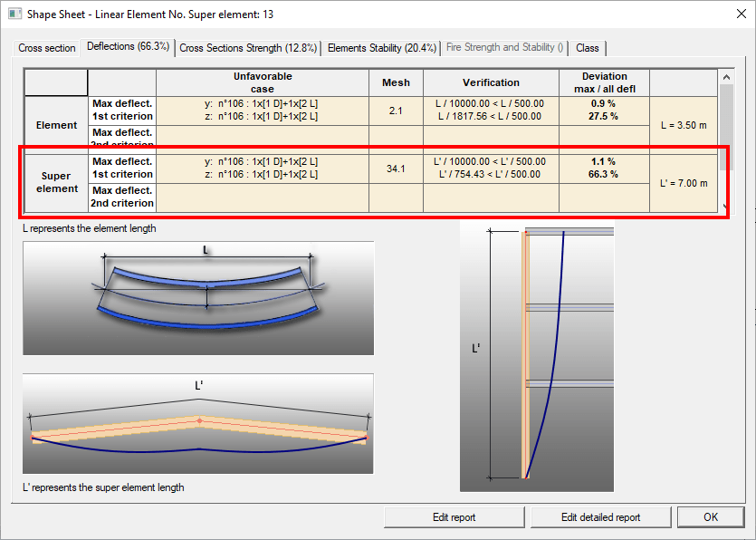Click the rafter super element L' illustration
Viewport: 756px width, 540px height.
[198, 424]
